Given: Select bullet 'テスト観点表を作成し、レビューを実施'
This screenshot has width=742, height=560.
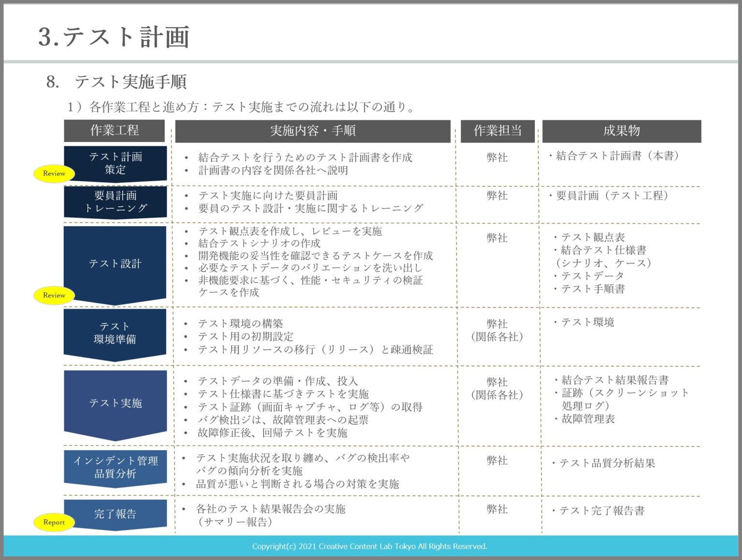Looking at the screenshot, I should click(290, 231).
